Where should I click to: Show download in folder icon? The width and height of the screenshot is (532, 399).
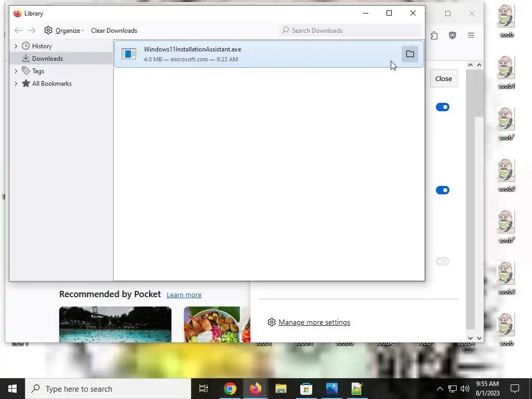click(x=410, y=54)
